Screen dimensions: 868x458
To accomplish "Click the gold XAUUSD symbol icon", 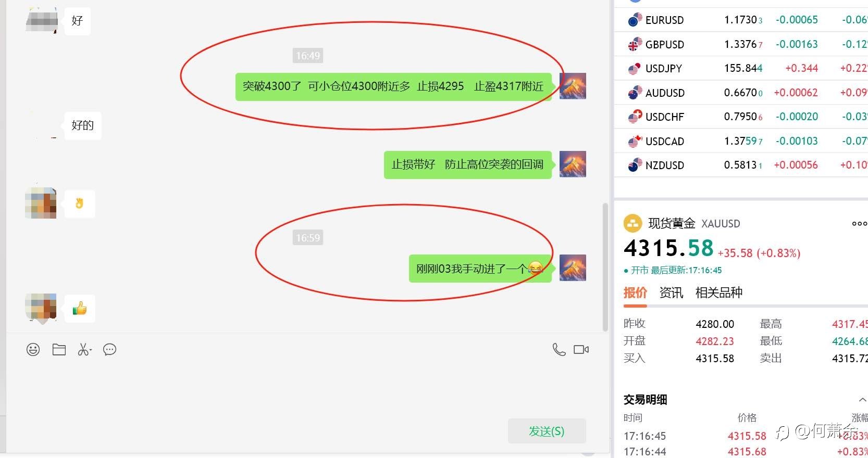I will point(633,224).
